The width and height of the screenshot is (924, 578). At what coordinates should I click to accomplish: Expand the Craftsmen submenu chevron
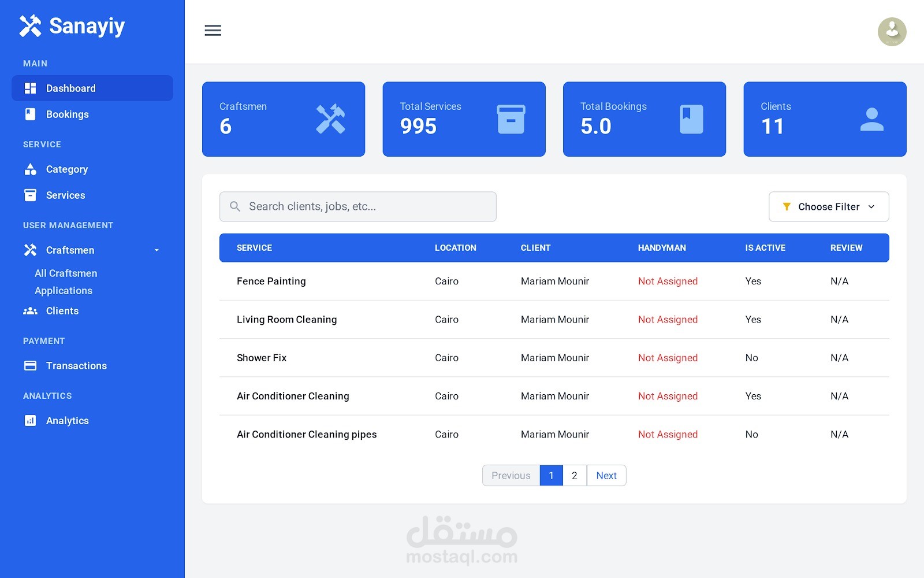click(155, 250)
